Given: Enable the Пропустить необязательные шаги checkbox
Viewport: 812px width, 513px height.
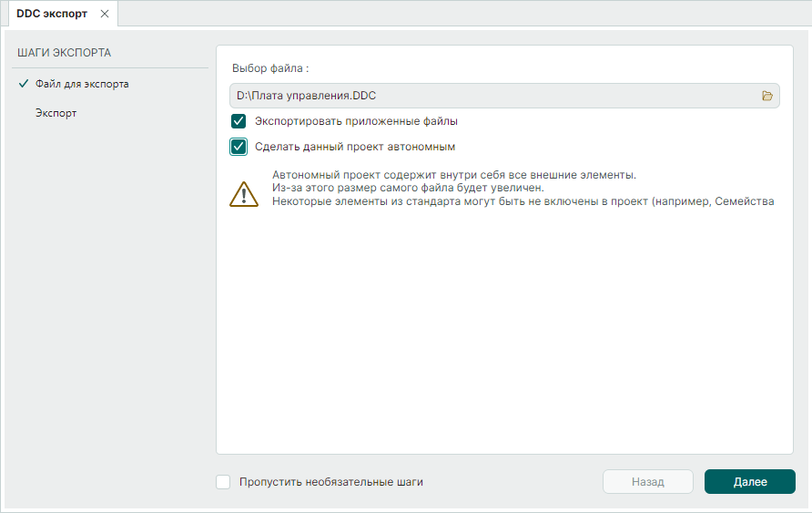Looking at the screenshot, I should click(x=223, y=482).
